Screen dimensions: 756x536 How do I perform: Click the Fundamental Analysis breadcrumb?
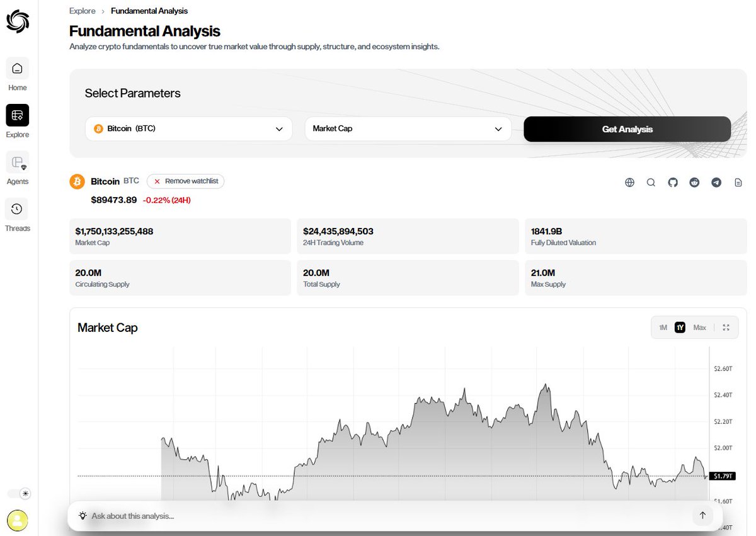point(149,11)
